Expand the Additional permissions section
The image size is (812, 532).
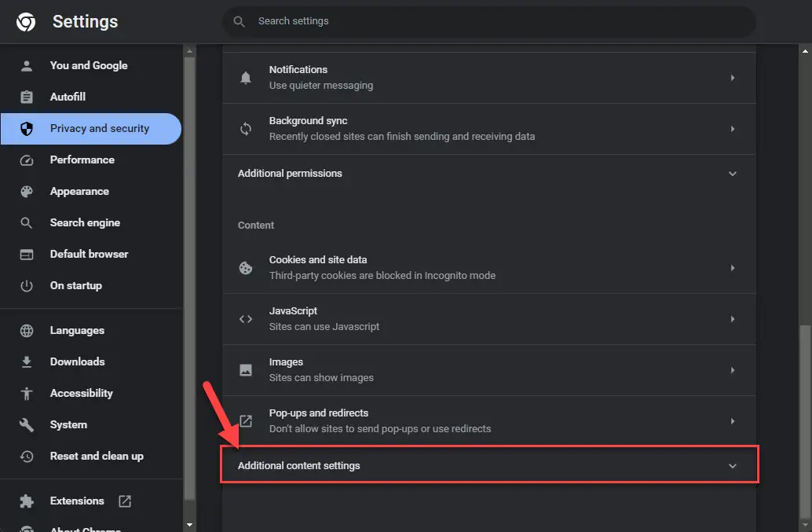pyautogui.click(x=733, y=174)
